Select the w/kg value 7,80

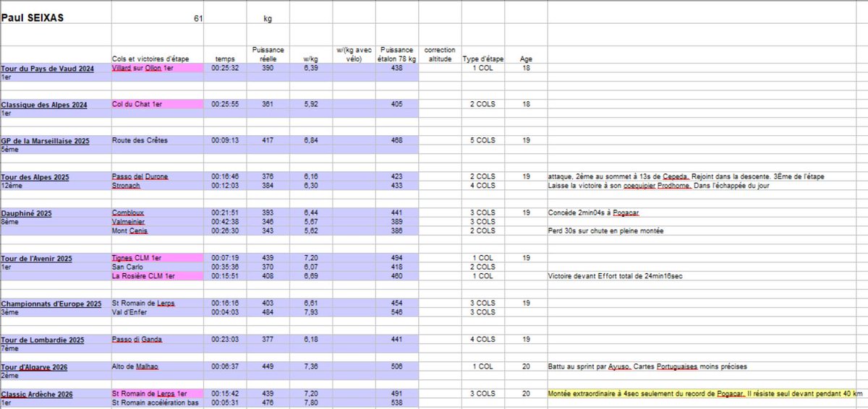tap(311, 403)
